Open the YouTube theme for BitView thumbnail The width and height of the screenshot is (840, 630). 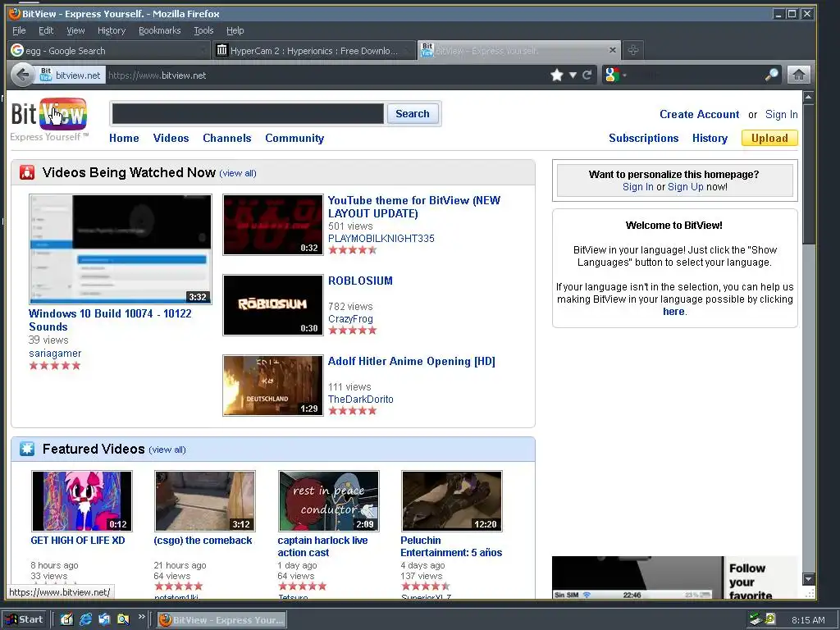pyautogui.click(x=273, y=225)
